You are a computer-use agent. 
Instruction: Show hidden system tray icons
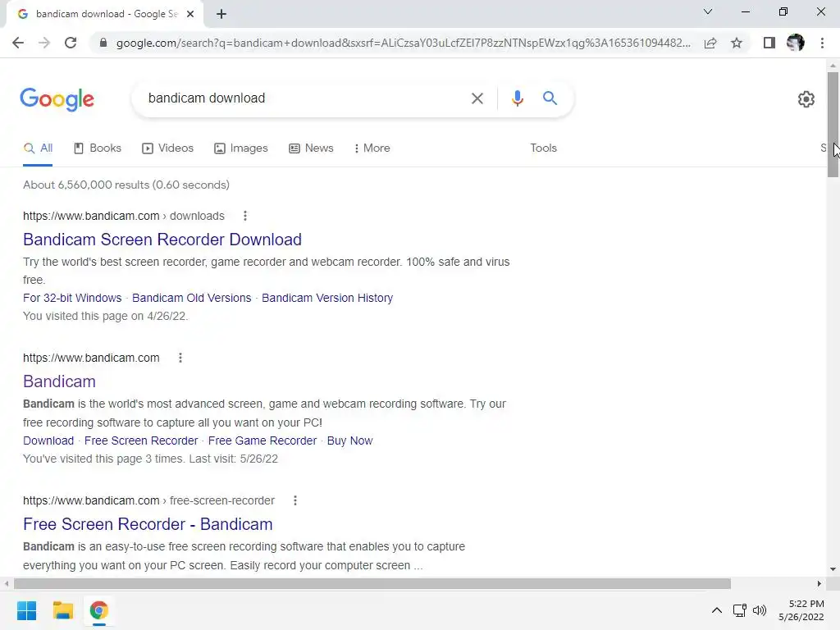click(717, 610)
